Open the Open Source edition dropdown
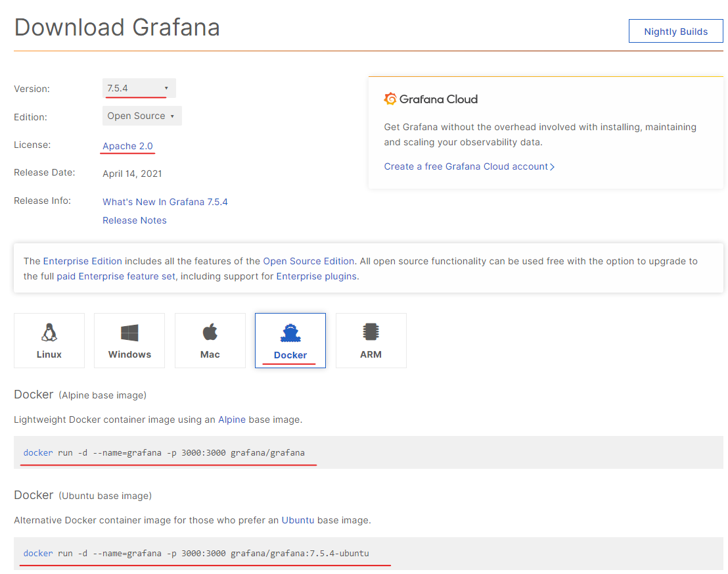Image resolution: width=728 pixels, height=574 pixels. coord(142,116)
